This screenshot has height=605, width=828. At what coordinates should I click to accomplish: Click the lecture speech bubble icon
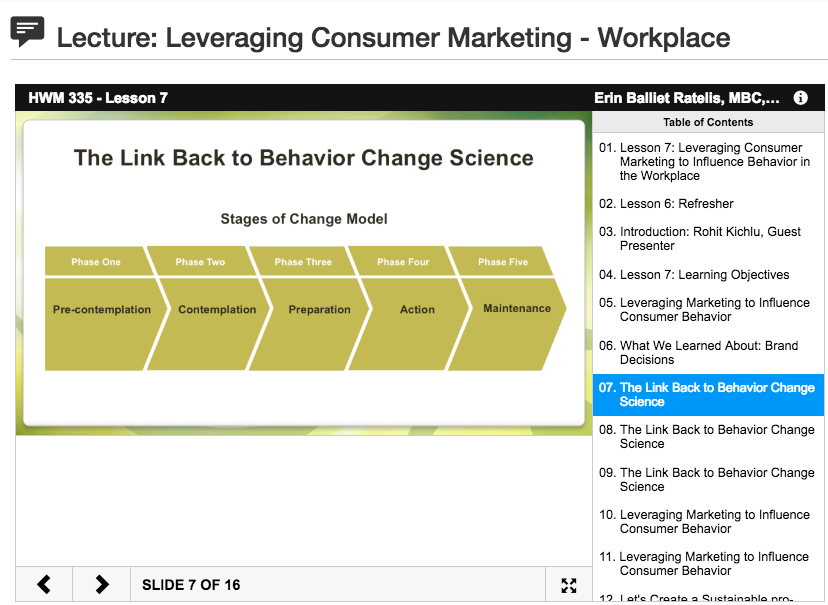[27, 32]
